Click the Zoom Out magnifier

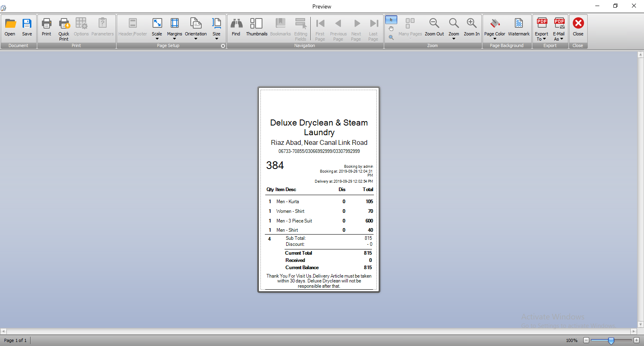pyautogui.click(x=434, y=27)
